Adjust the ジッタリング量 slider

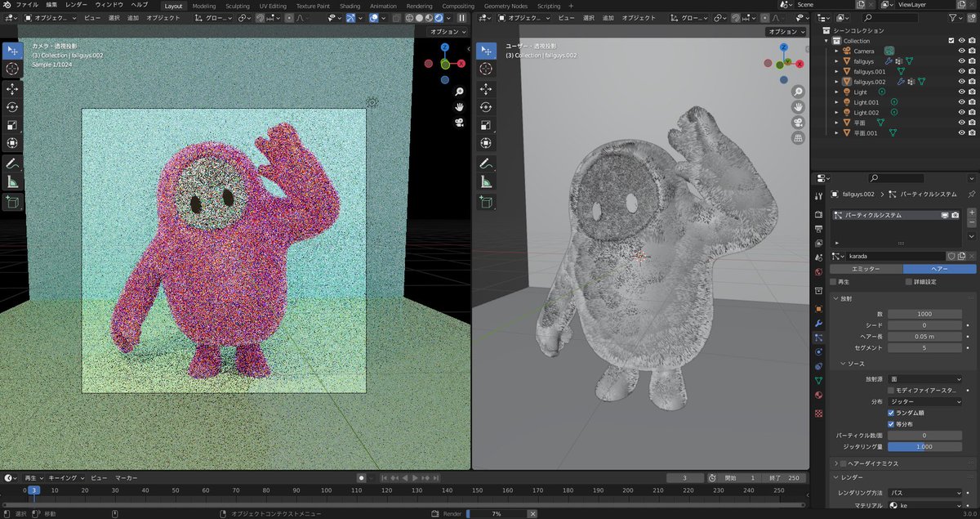click(925, 446)
